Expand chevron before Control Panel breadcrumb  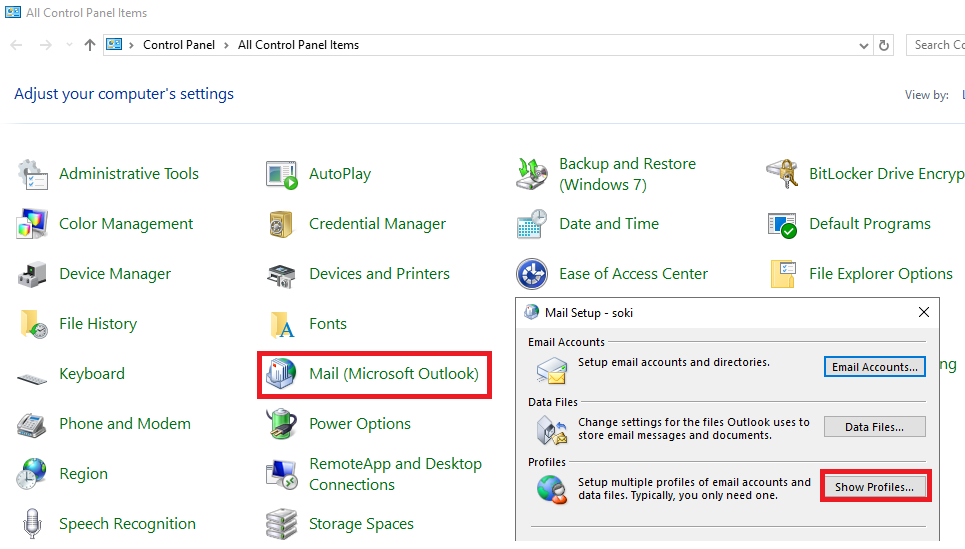tap(132, 45)
